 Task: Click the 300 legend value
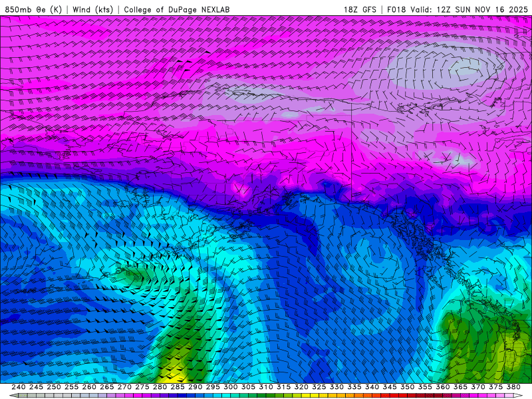(x=230, y=387)
